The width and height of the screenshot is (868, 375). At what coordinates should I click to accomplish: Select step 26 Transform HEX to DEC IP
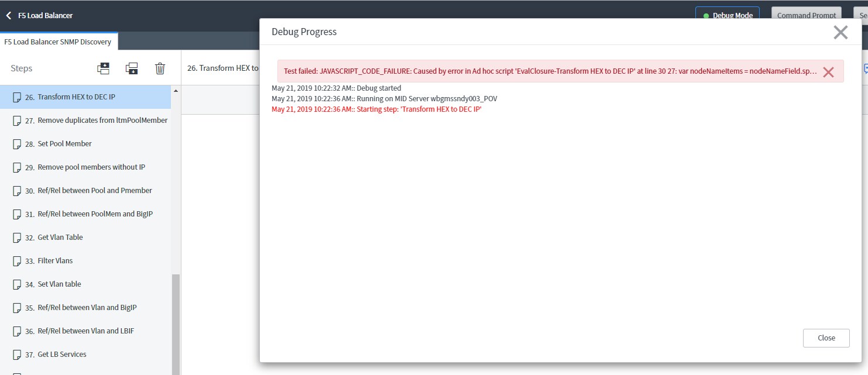tap(85, 97)
